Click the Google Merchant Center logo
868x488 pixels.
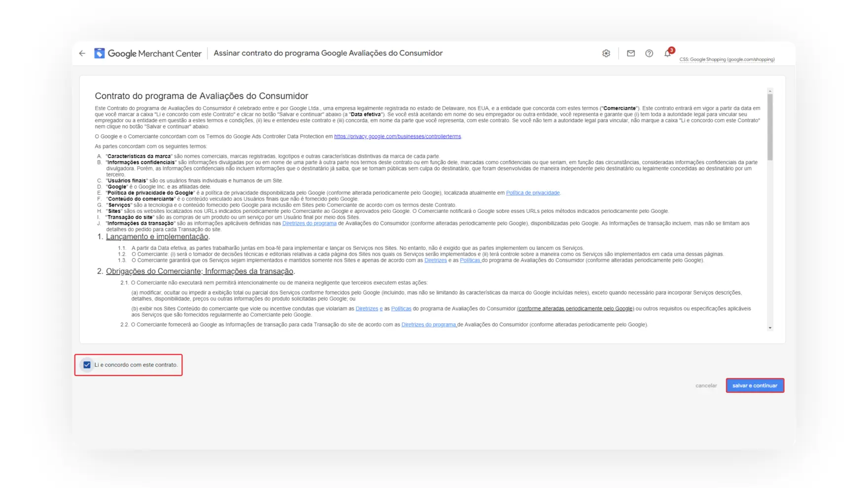click(x=148, y=53)
